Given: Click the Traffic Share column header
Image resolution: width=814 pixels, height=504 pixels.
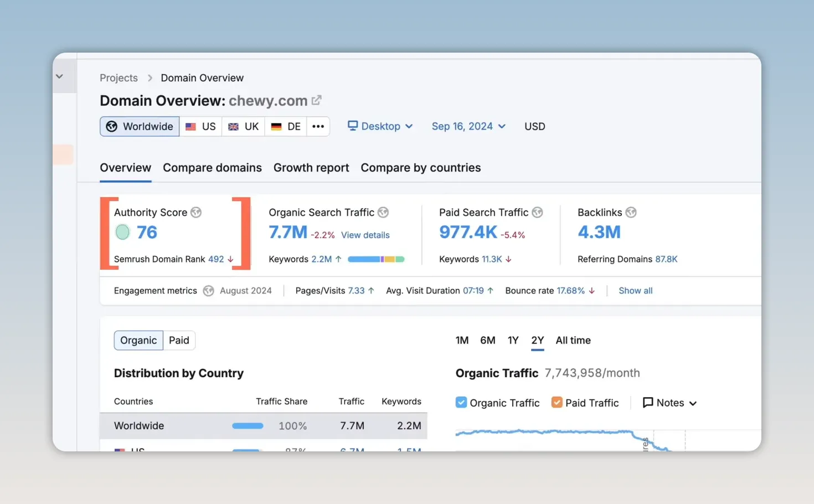Looking at the screenshot, I should point(281,402).
